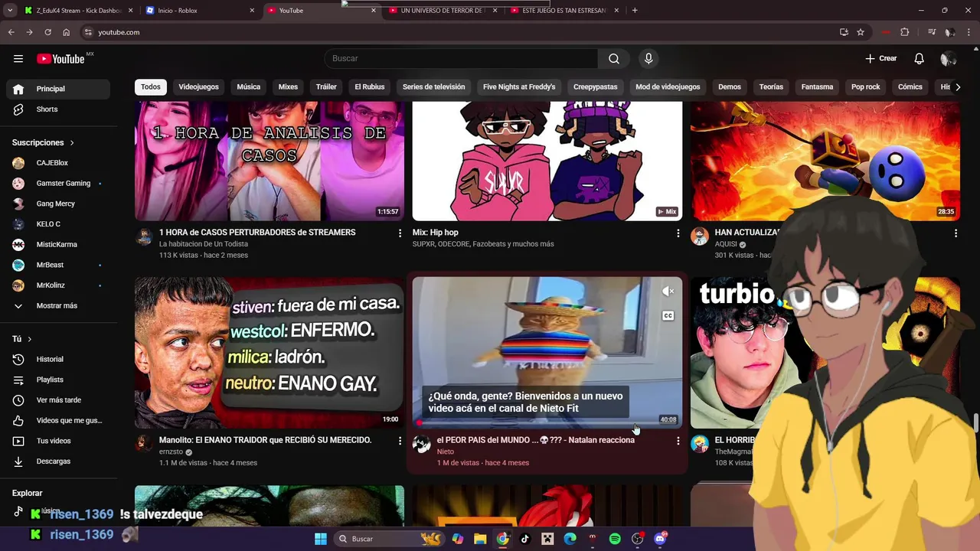Select the El Rubius filter chip
Image resolution: width=980 pixels, height=551 pixels.
coord(370,87)
